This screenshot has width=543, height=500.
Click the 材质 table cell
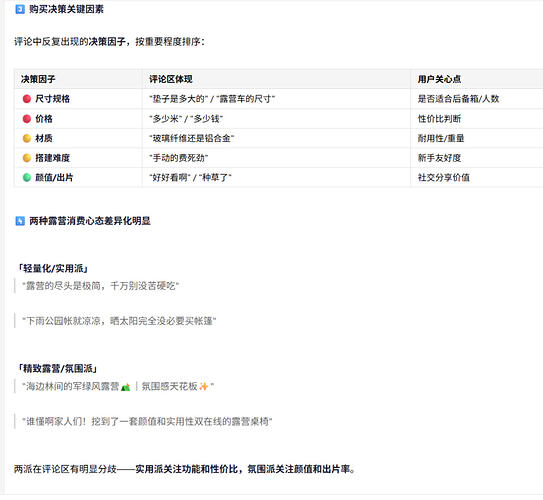pyautogui.click(x=78, y=138)
